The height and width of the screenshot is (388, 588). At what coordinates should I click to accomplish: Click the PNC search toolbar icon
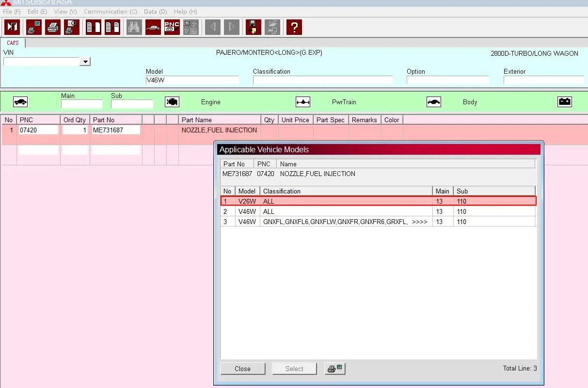(172, 27)
